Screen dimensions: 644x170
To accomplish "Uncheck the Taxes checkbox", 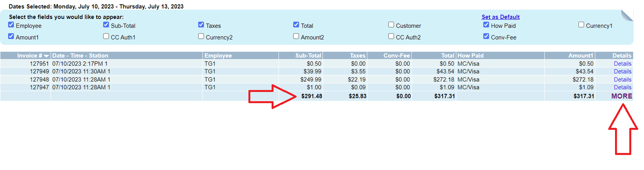I will click(201, 25).
